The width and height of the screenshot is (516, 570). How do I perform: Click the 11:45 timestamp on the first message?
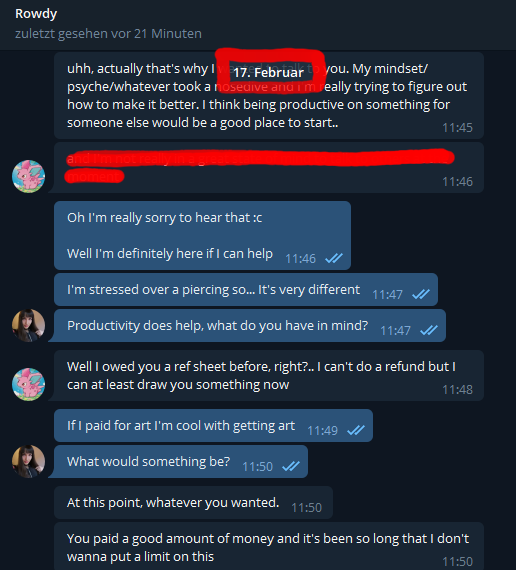pos(457,128)
